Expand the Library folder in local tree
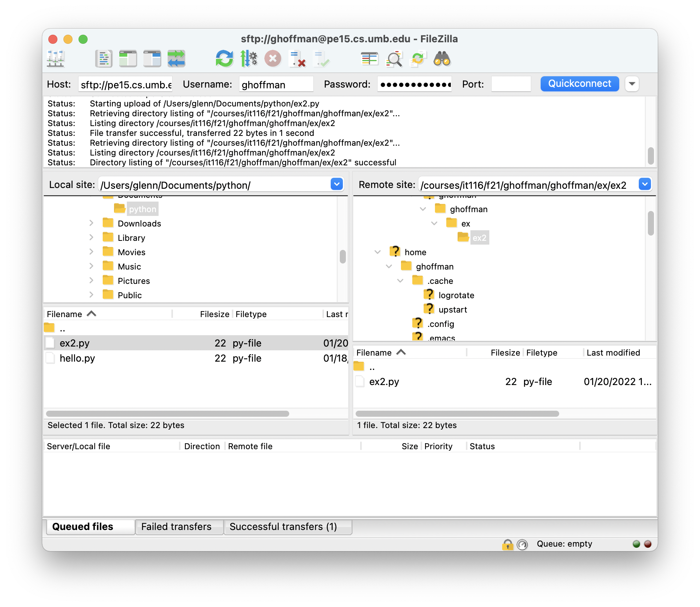This screenshot has width=700, height=607. pyautogui.click(x=91, y=237)
